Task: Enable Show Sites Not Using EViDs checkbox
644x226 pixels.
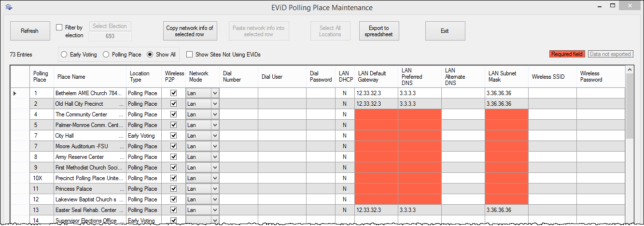Action: coord(189,55)
